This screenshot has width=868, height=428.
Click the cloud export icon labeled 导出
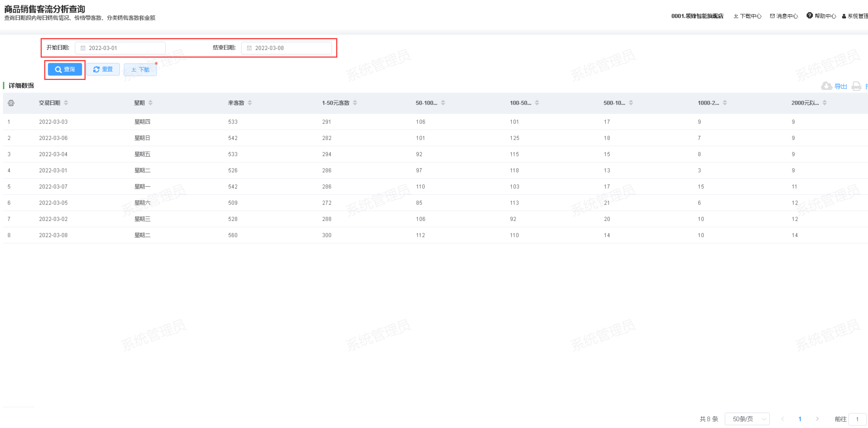(x=827, y=86)
